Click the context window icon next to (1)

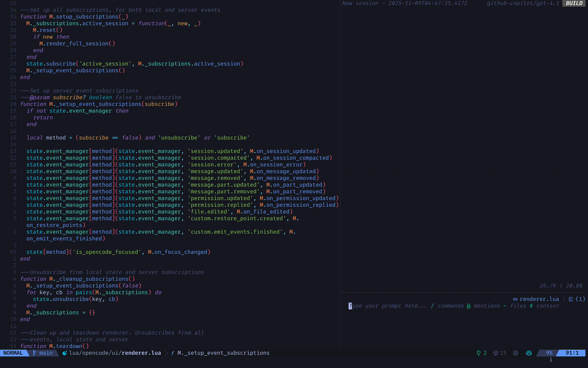click(571, 299)
